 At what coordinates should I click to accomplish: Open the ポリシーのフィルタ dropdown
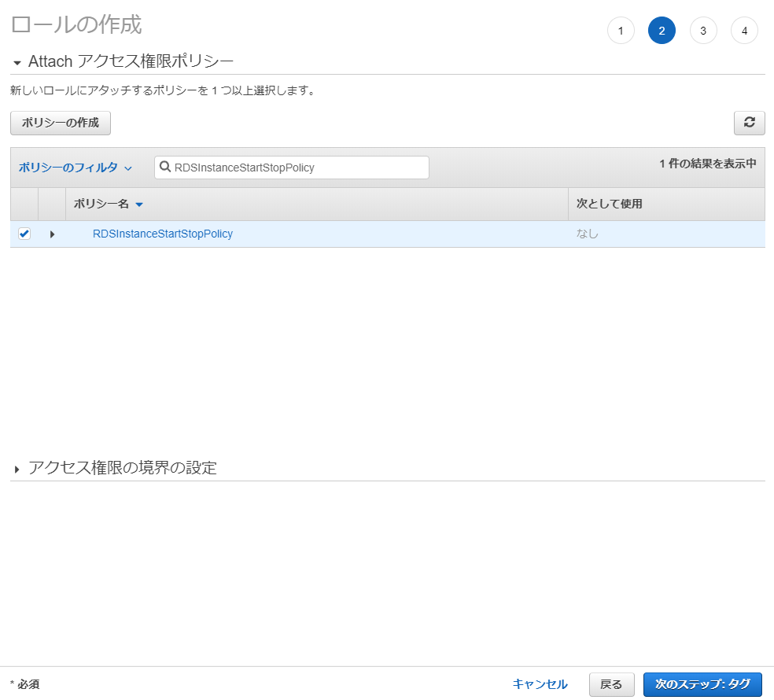pos(76,168)
